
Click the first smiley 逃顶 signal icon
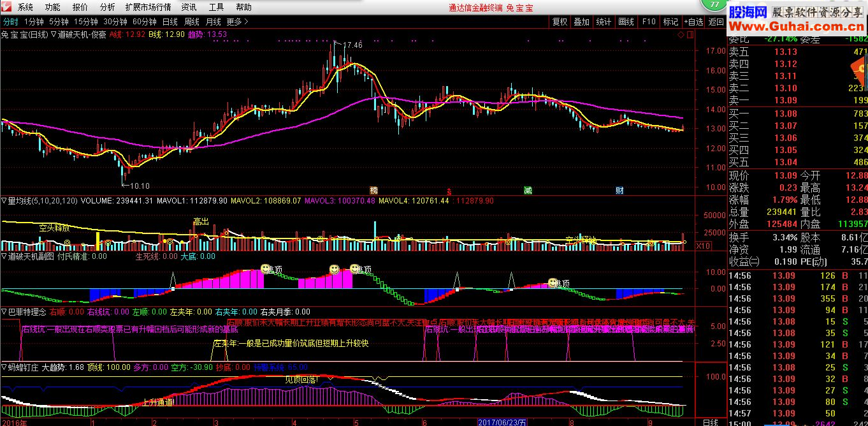[x=265, y=269]
